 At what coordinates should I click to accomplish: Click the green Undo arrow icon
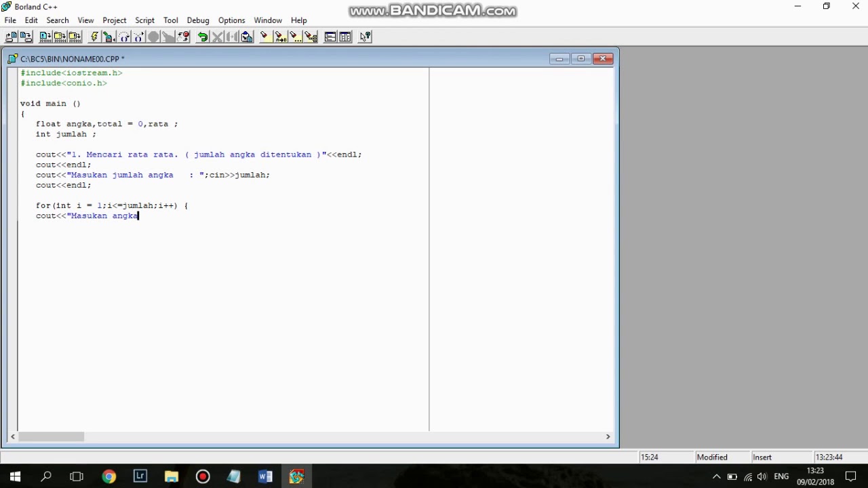(x=202, y=37)
